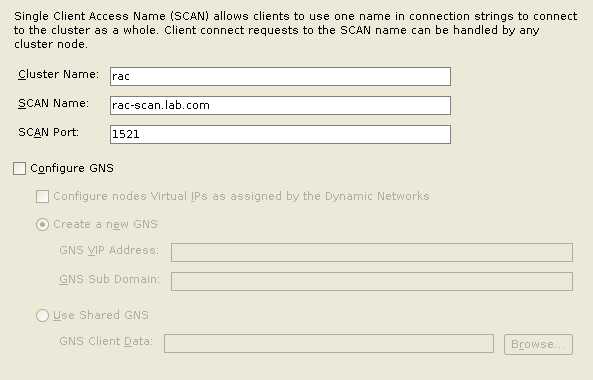Open the Browse file dialog button
Screen dimensions: 593x380
pos(538,344)
